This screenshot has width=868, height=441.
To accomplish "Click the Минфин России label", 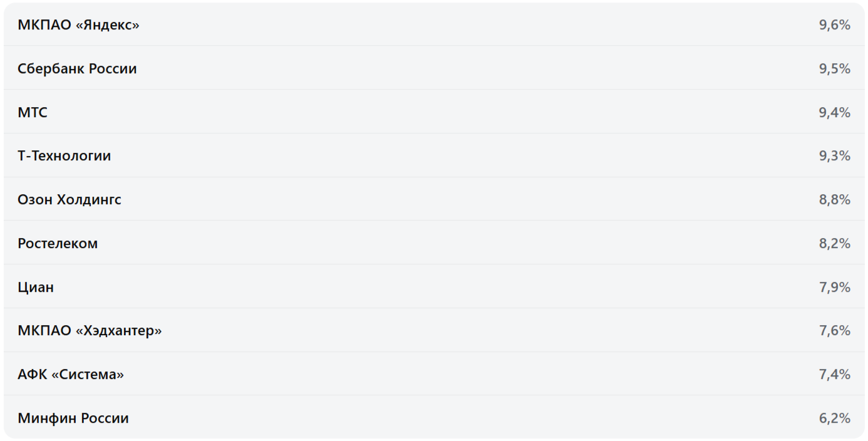I will (73, 418).
